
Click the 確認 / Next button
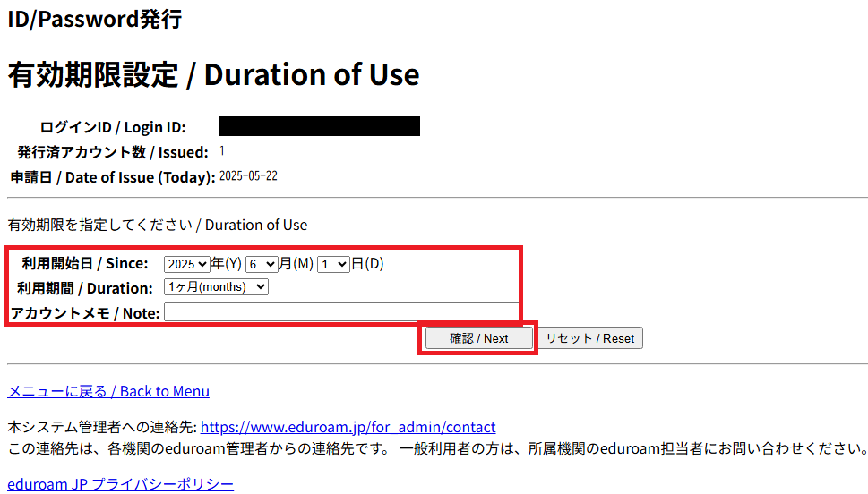pos(479,338)
